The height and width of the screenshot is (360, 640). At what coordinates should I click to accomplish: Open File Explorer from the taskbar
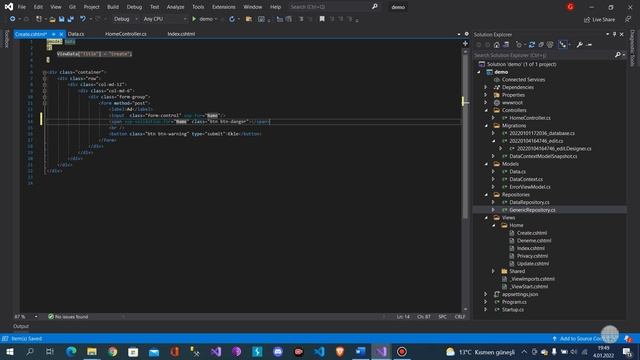tap(92, 352)
